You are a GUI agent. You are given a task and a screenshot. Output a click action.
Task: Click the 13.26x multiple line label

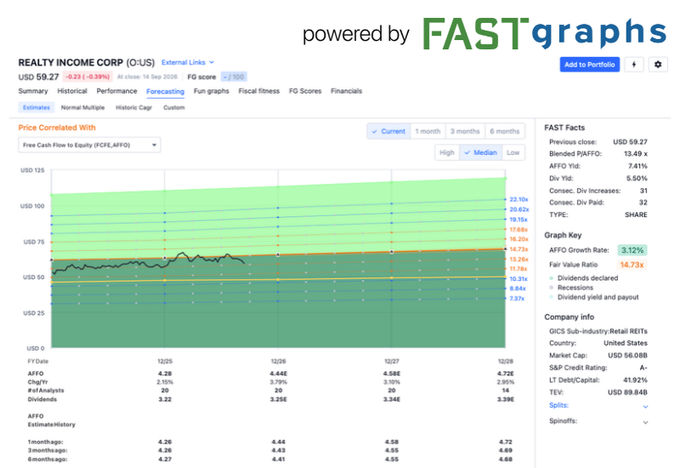tap(519, 259)
